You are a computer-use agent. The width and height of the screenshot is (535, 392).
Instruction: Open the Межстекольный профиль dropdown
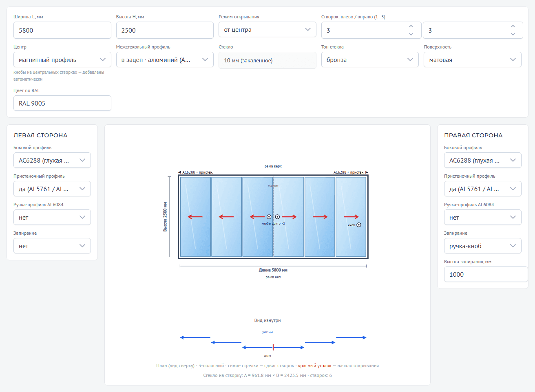(165, 59)
